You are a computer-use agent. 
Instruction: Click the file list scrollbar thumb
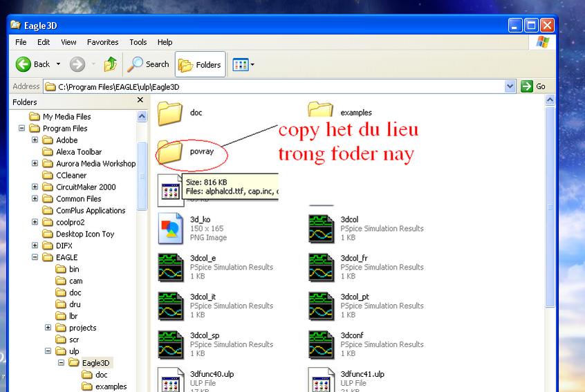click(x=550, y=207)
